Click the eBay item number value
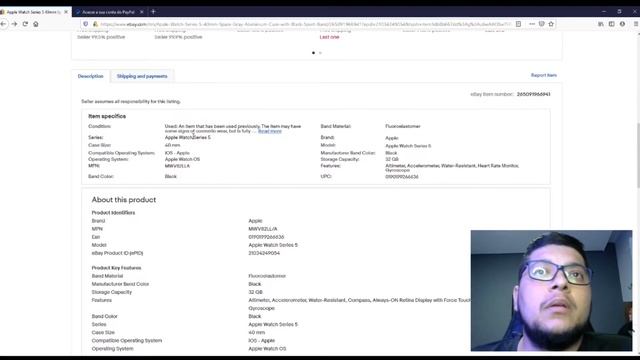 533,94
